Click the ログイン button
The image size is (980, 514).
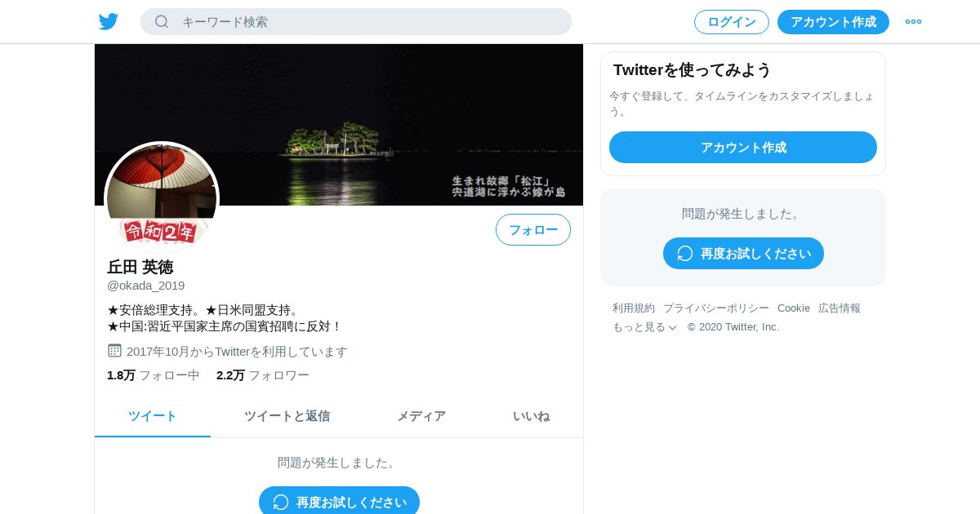coord(732,22)
